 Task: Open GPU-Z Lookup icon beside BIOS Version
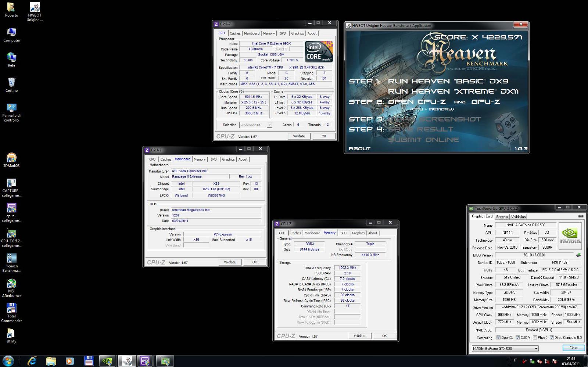[578, 255]
